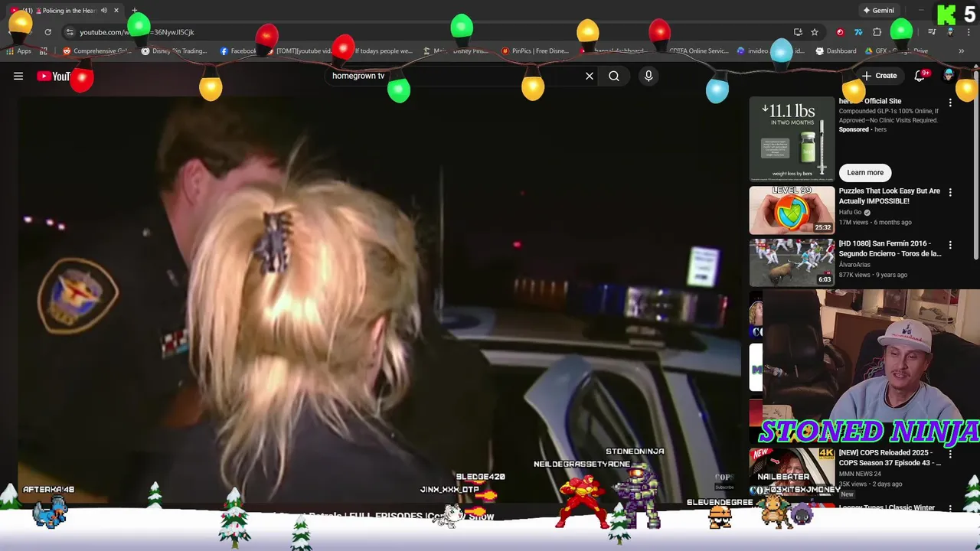The image size is (980, 551).
Task: Open the Gemini button in Chrome
Action: click(x=878, y=11)
